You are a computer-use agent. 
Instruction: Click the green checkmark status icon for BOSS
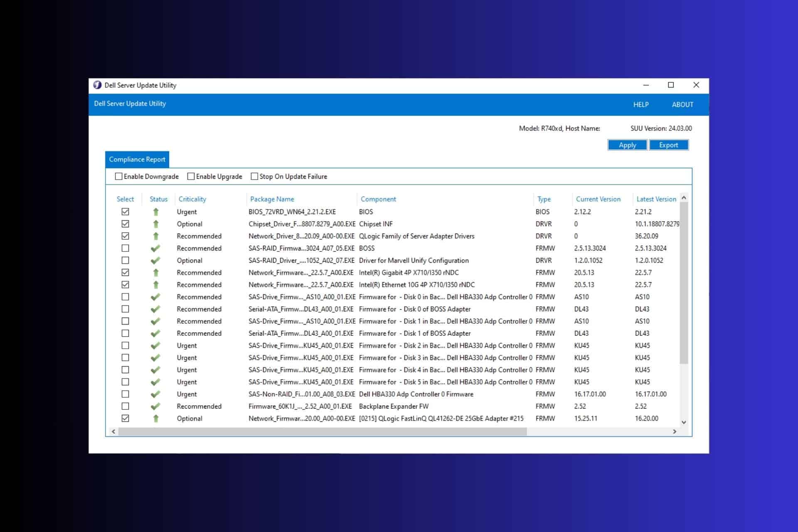(x=155, y=249)
